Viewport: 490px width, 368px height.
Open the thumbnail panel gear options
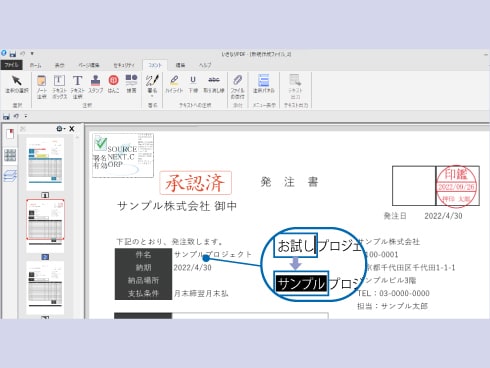coord(60,129)
